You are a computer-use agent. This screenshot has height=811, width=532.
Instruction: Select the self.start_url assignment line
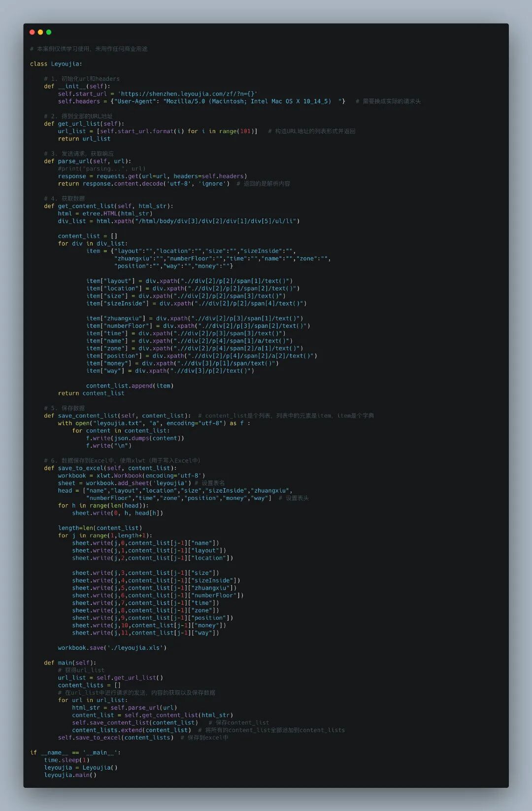(158, 94)
